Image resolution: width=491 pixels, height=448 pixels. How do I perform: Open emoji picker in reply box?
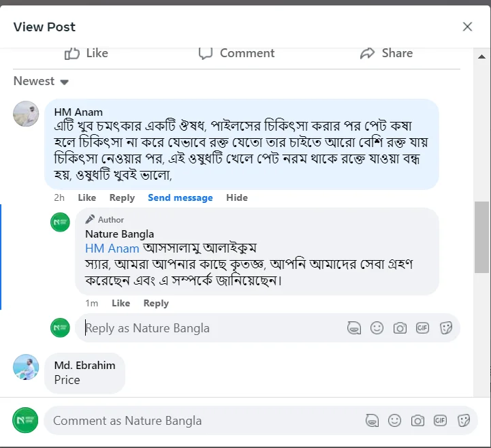pos(377,328)
